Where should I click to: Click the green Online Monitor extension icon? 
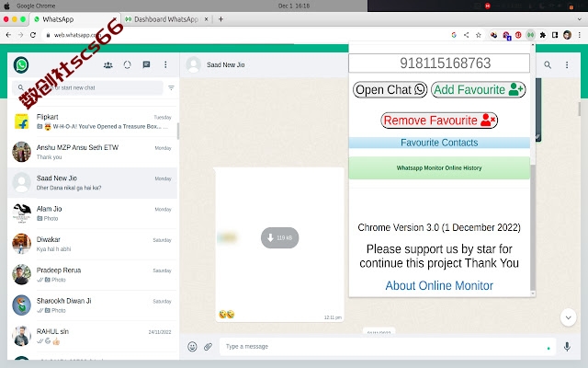point(530,35)
